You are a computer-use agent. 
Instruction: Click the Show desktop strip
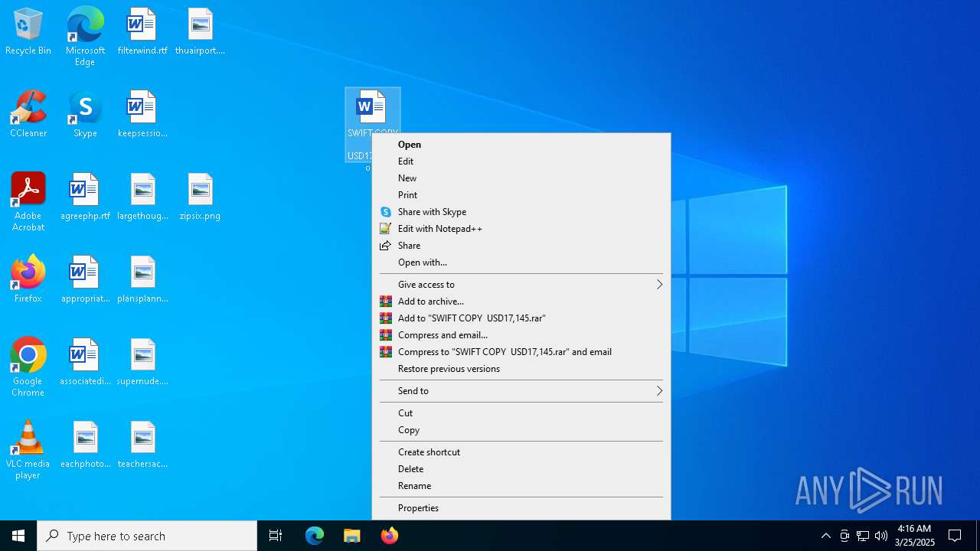click(x=978, y=536)
